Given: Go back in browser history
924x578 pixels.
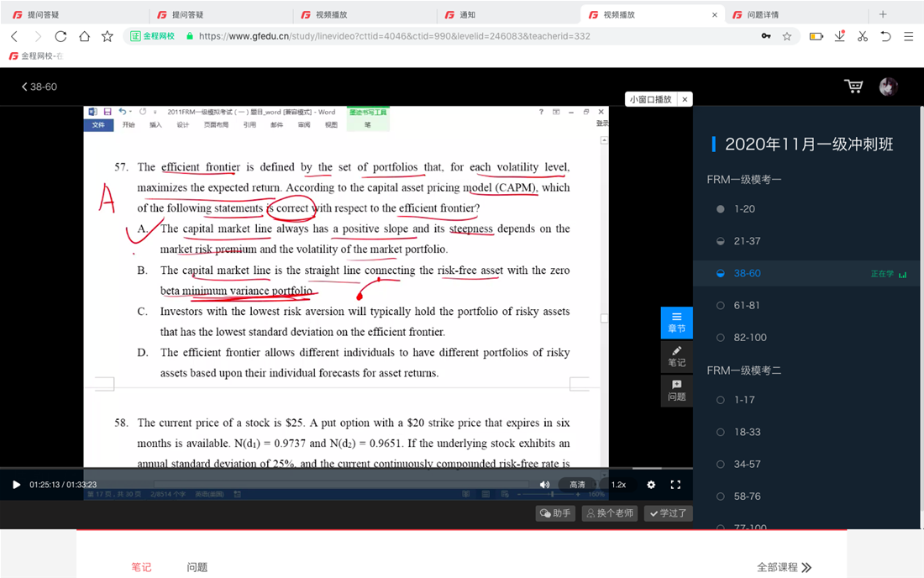Looking at the screenshot, I should [x=15, y=36].
